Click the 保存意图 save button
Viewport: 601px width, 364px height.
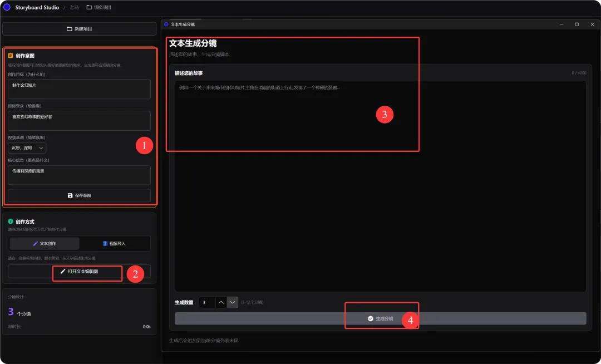[80, 195]
